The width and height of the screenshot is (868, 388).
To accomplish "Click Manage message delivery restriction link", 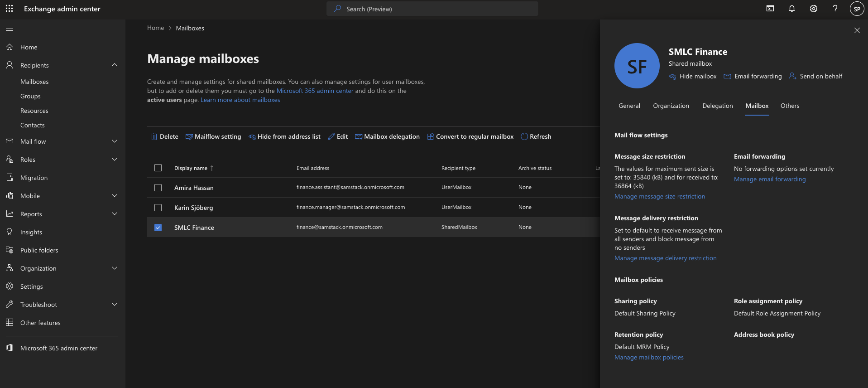I will point(666,258).
